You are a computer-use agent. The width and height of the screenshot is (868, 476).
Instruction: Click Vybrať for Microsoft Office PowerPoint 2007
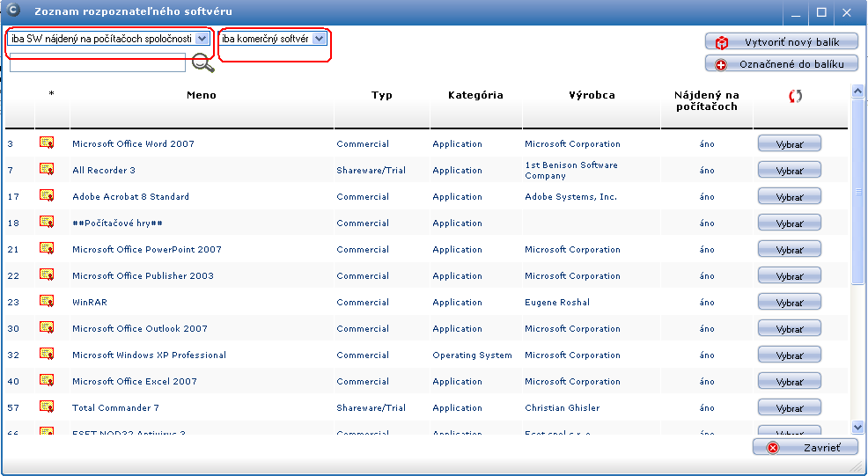(790, 249)
